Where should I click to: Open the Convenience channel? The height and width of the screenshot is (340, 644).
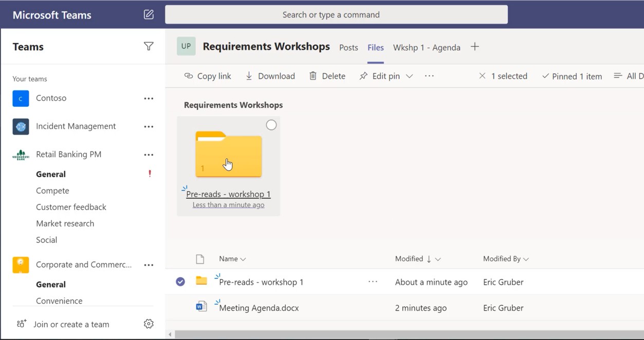pos(59,301)
